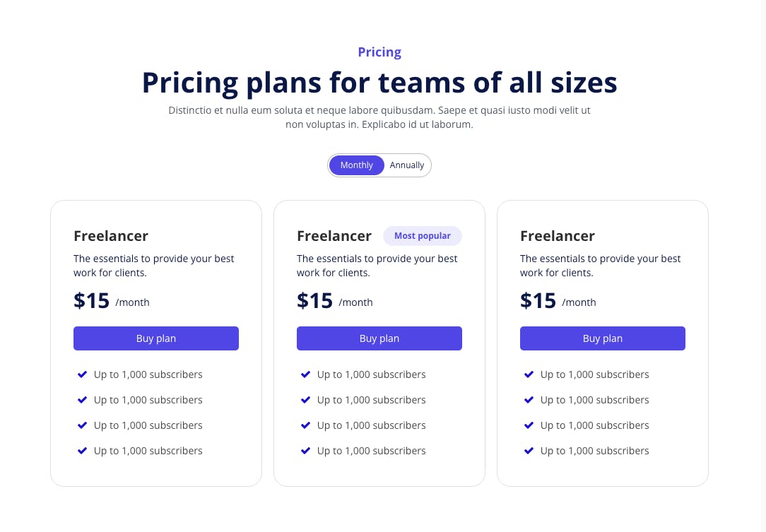Viewport: 766px width, 532px height.
Task: Click the last checkmark in the right card
Action: [529, 451]
